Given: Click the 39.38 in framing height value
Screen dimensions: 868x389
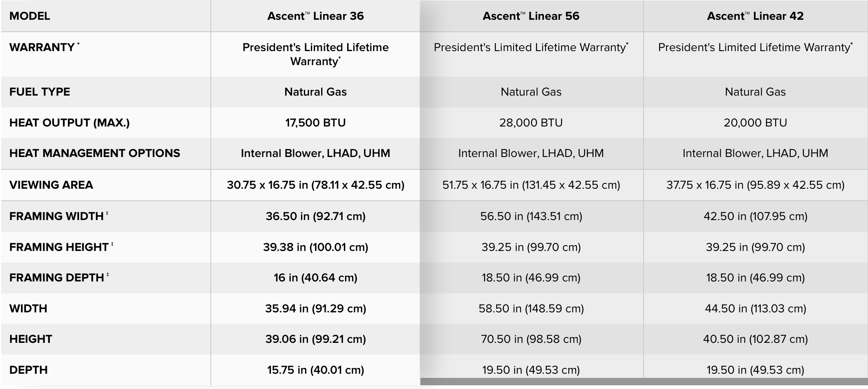Looking at the screenshot, I should pyautogui.click(x=315, y=247).
